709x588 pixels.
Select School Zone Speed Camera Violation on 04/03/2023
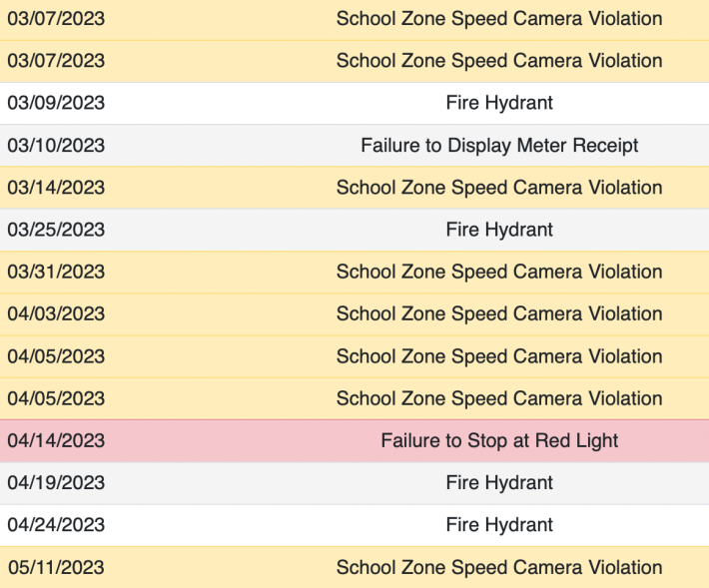click(x=499, y=314)
